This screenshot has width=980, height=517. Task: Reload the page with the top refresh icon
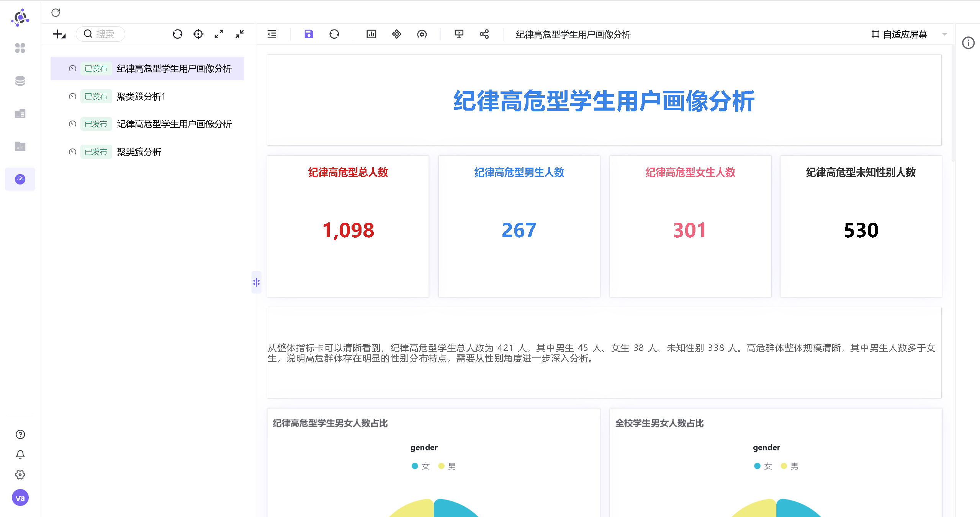point(56,13)
